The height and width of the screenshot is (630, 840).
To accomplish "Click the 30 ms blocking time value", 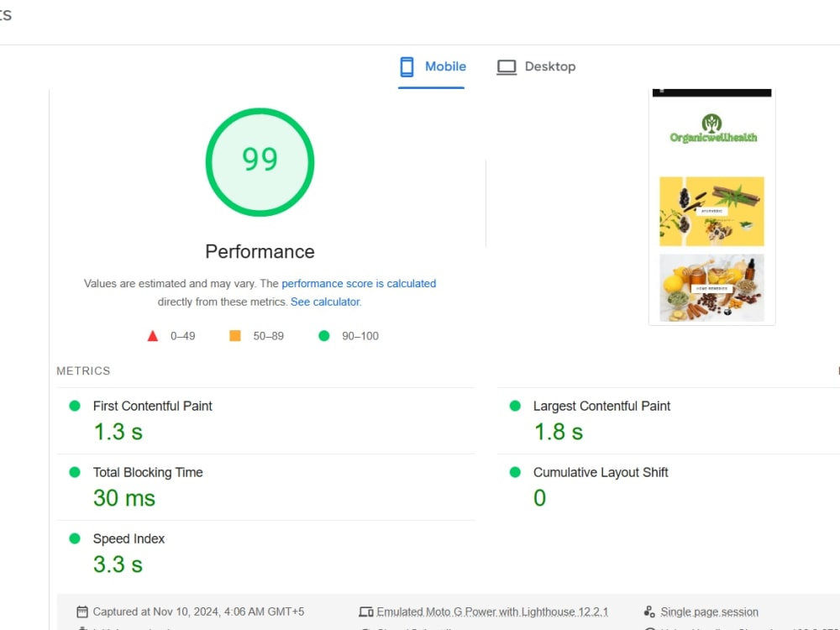I will (x=124, y=498).
